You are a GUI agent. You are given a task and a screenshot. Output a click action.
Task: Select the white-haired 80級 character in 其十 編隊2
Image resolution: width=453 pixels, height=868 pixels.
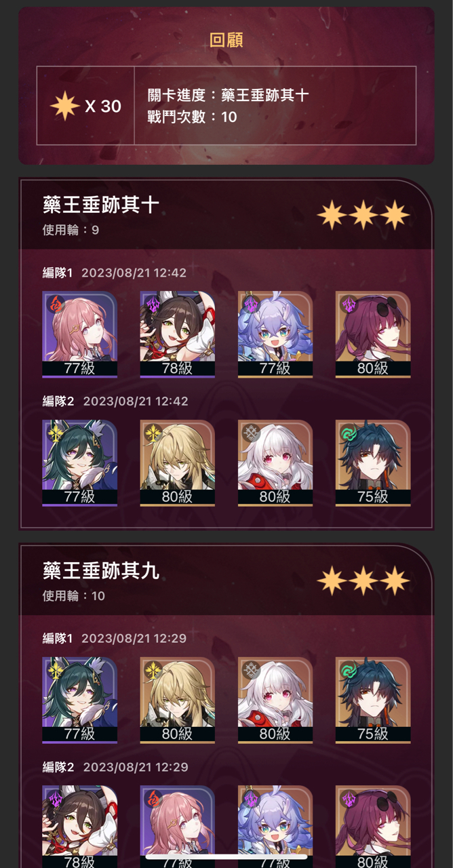[x=275, y=463]
